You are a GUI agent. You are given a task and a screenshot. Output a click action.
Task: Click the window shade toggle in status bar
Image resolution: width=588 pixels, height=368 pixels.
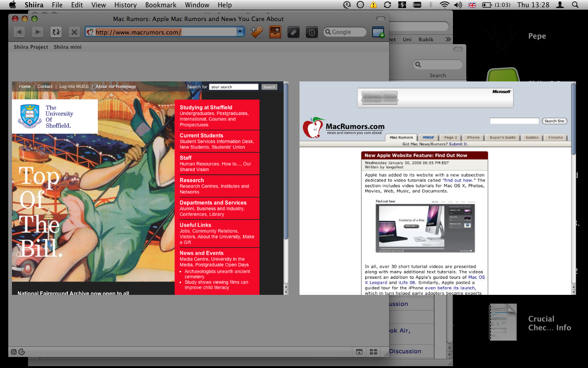[x=359, y=351]
